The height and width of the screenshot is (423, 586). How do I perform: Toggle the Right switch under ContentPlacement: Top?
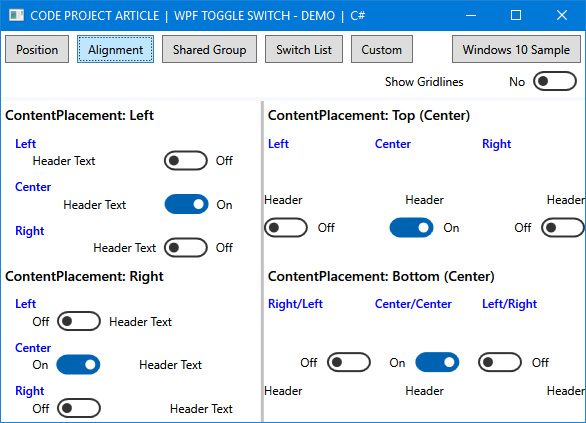tap(563, 228)
